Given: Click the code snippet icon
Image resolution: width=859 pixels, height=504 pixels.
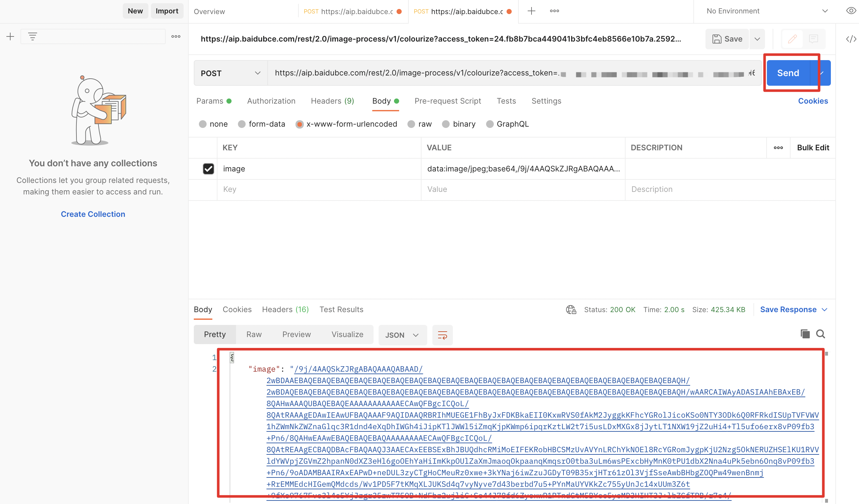Looking at the screenshot, I should pos(851,39).
